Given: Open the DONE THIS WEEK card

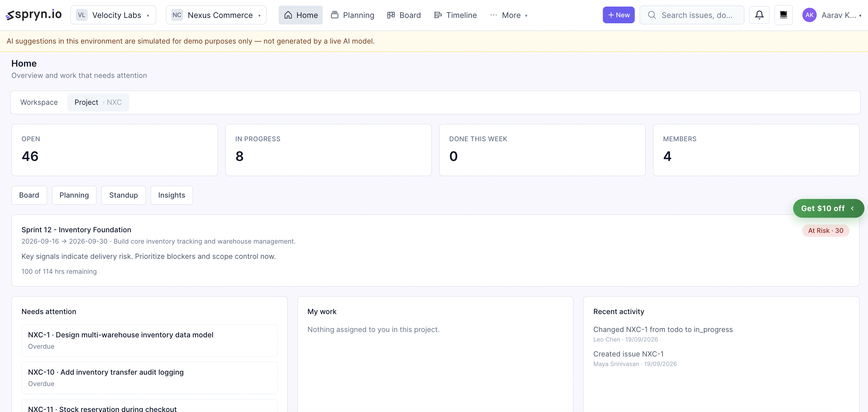Looking at the screenshot, I should (x=542, y=150).
